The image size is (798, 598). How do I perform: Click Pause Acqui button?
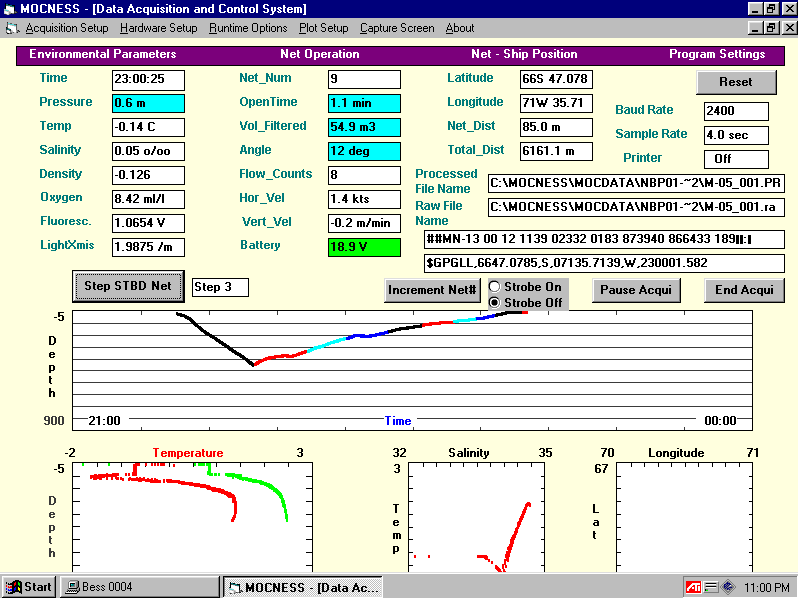(x=636, y=290)
